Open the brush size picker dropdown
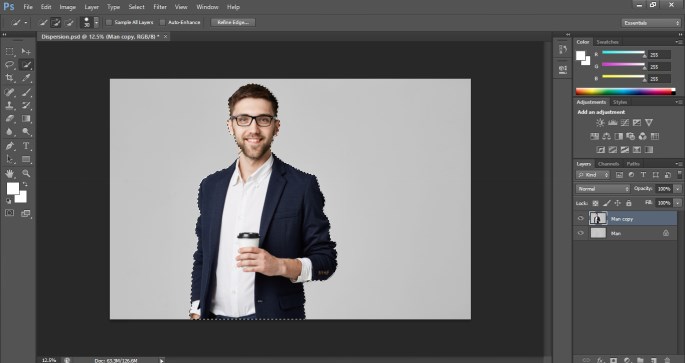This screenshot has height=363, width=685. (x=97, y=23)
